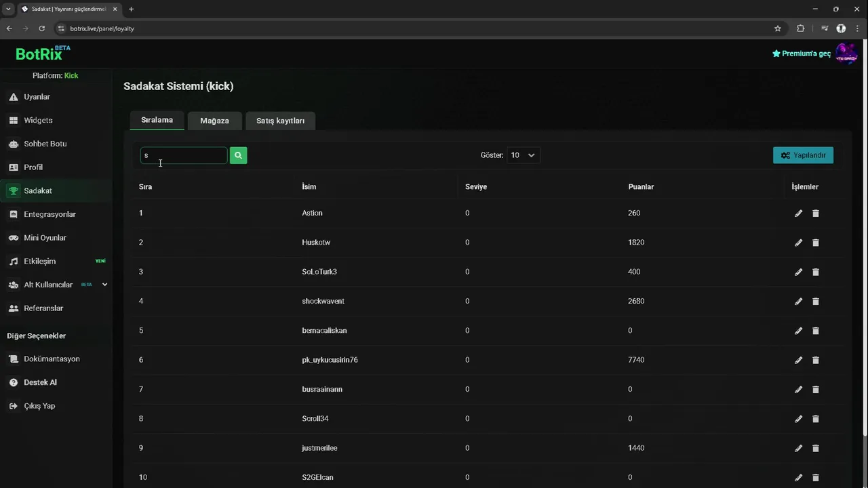Open Etkileşim sidebar item
The width and height of the screenshot is (868, 488).
(56, 261)
